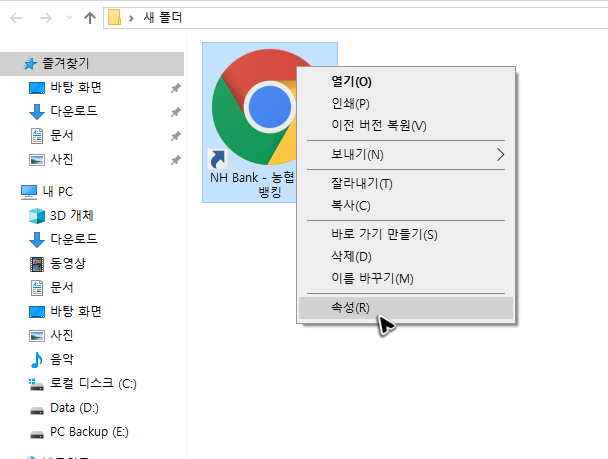The height and width of the screenshot is (459, 608).
Task: Open 사진 under 내 PC
Action: click(x=62, y=335)
